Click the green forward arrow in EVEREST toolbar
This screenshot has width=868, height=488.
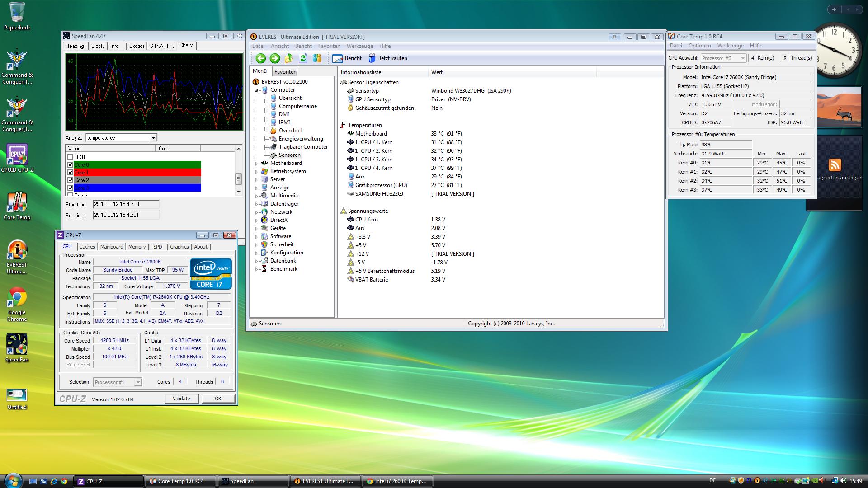click(x=274, y=58)
